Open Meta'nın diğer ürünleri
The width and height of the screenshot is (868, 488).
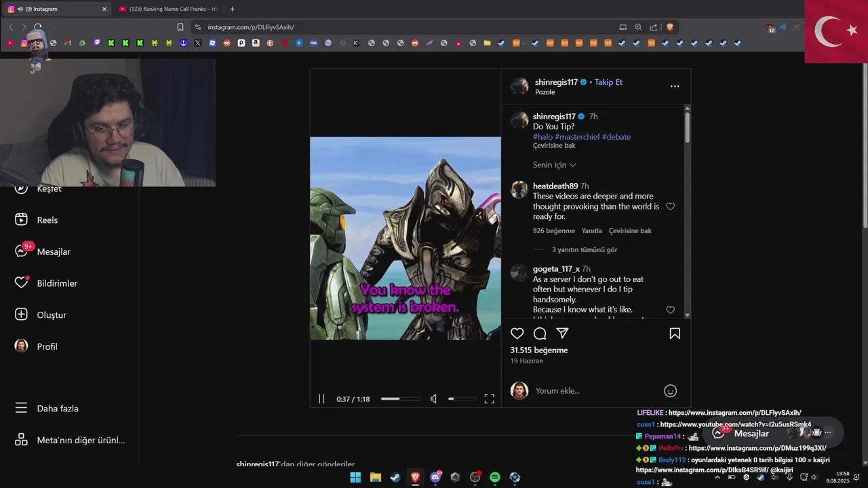point(70,440)
